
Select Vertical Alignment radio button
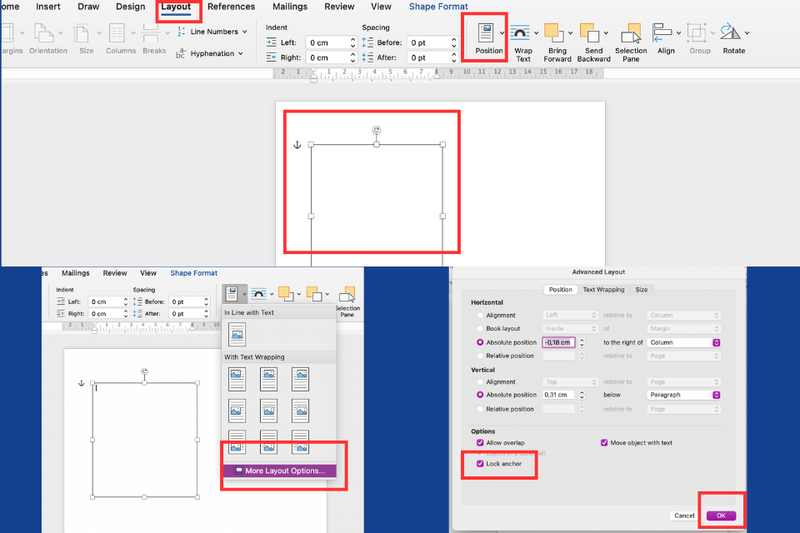click(x=480, y=382)
